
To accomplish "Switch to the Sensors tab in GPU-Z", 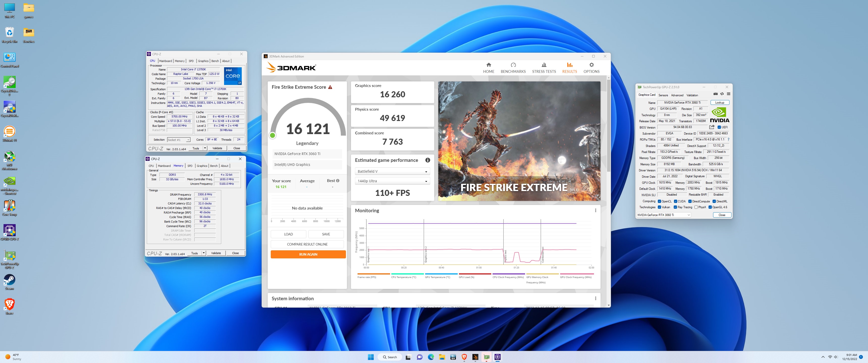I will [x=663, y=95].
